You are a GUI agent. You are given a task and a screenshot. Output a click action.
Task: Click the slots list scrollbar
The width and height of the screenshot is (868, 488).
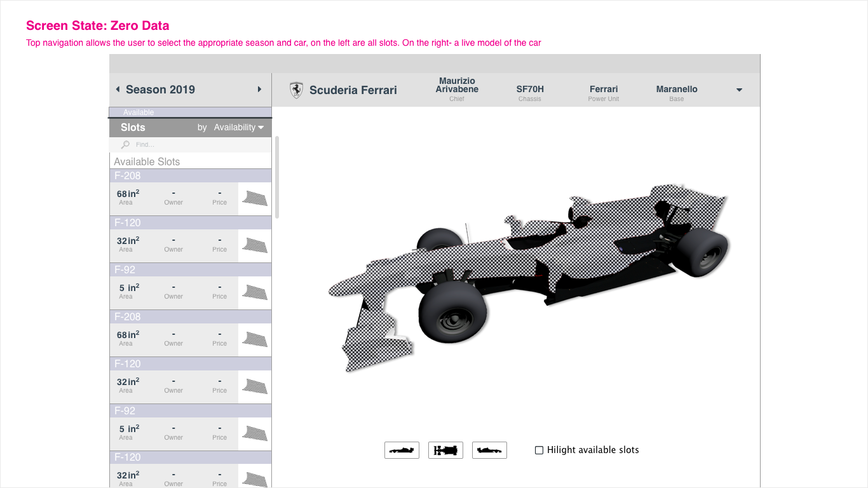[x=277, y=177]
